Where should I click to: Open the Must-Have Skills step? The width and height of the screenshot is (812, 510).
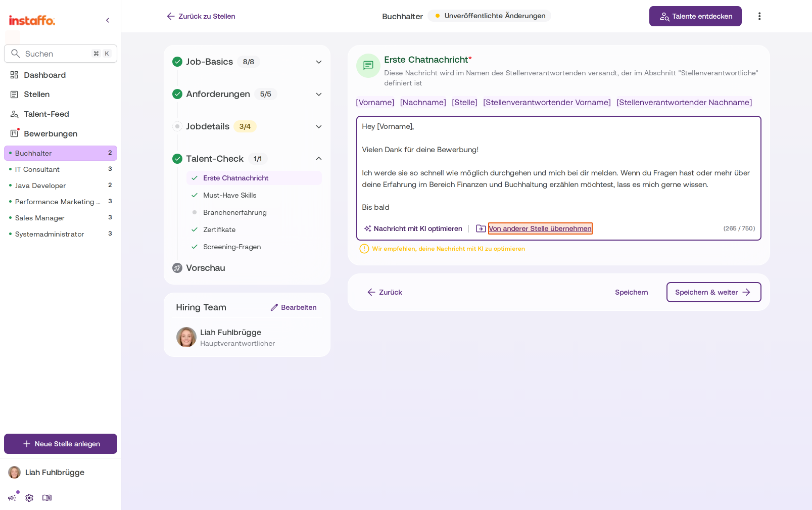click(x=254, y=195)
